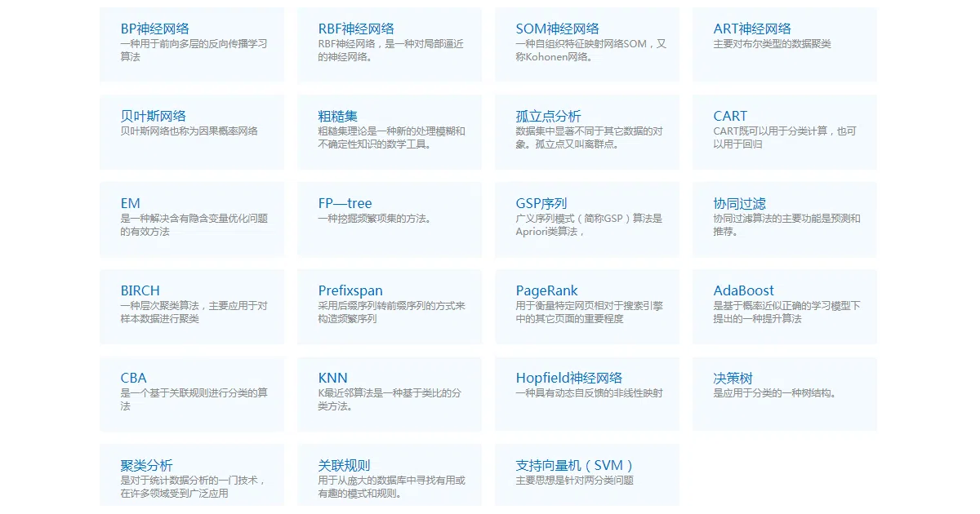Open the 决策树 link
980x514 pixels.
coord(733,378)
